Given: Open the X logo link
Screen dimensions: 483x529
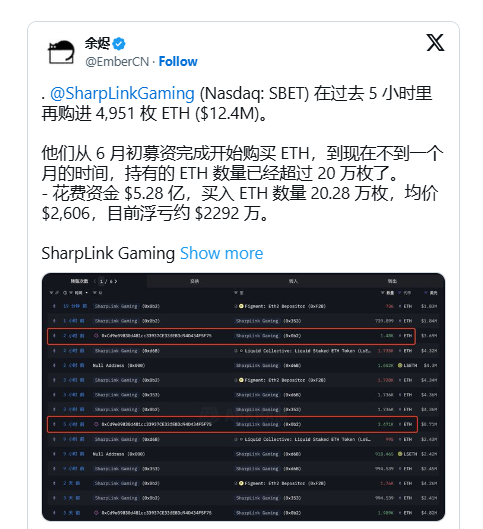Looking at the screenshot, I should point(435,43).
